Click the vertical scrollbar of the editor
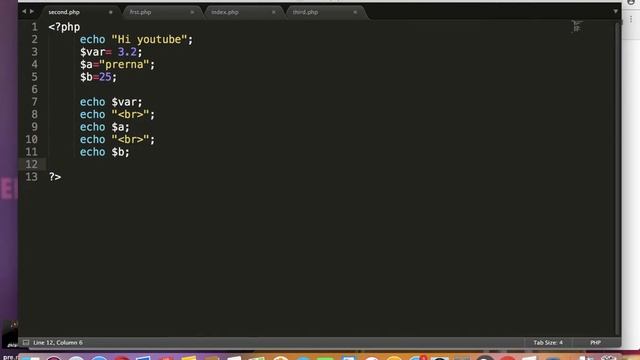Viewport: 640px width, 360px height. point(617,178)
